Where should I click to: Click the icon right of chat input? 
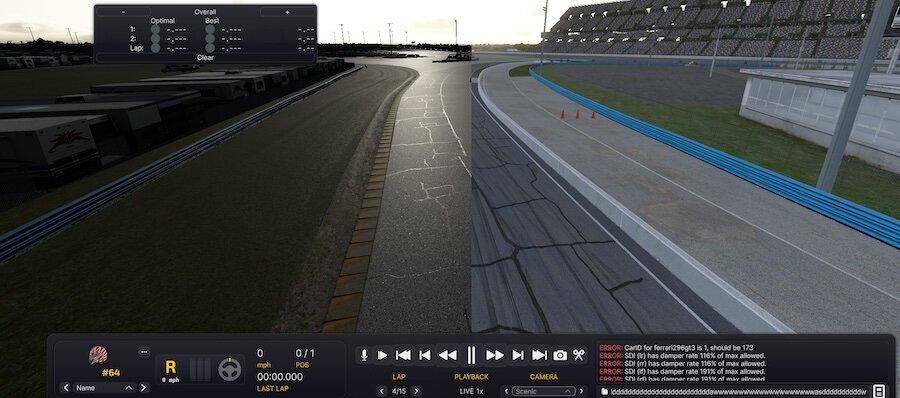pos(879,391)
